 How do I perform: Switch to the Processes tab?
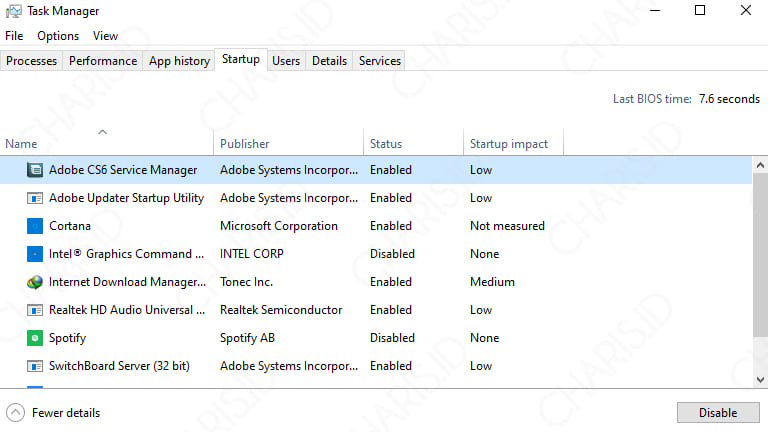[31, 61]
